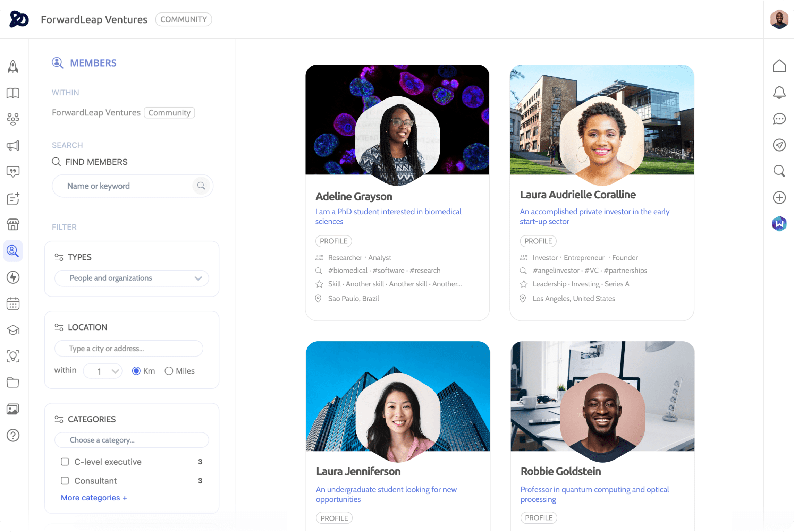Click PROFILE badge on Robbie Goldstein card
Image resolution: width=794 pixels, height=532 pixels.
[x=539, y=517]
